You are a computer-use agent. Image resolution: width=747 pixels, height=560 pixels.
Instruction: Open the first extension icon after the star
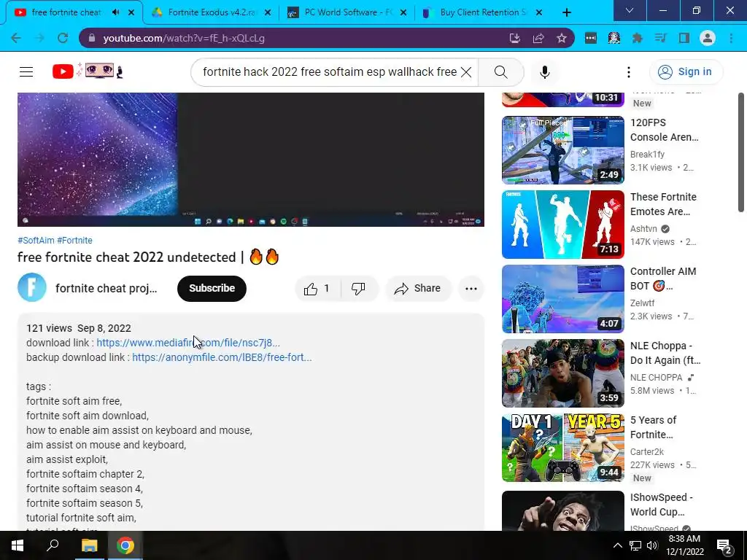click(590, 38)
